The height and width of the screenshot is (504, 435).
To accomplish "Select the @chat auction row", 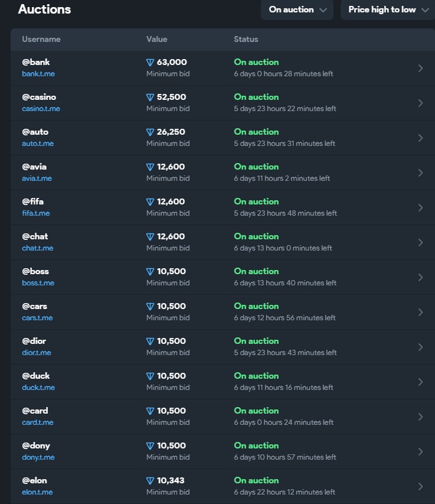I will click(223, 242).
